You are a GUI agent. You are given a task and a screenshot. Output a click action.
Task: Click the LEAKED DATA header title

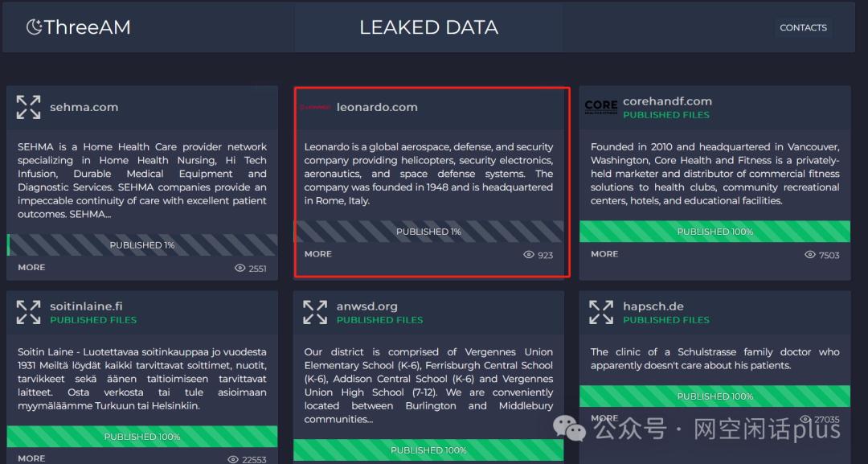click(x=428, y=27)
